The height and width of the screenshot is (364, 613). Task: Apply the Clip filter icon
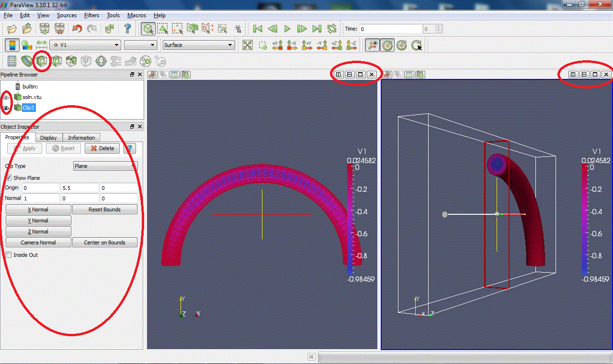coord(42,62)
